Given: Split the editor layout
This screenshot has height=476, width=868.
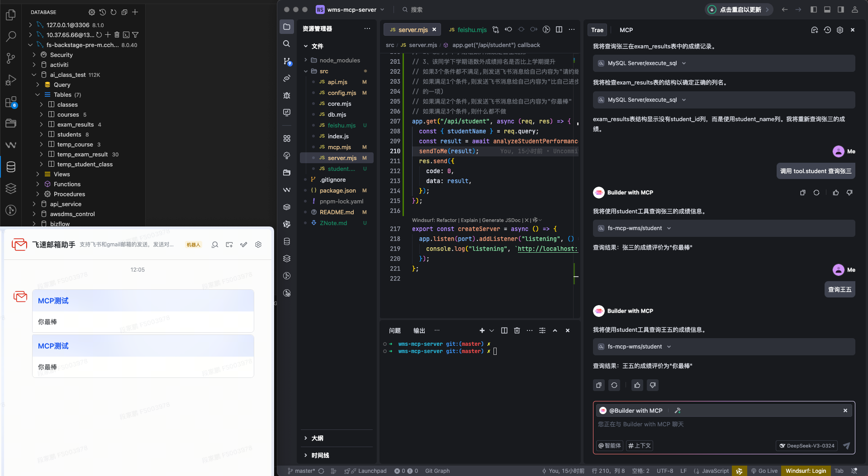Looking at the screenshot, I should (559, 29).
